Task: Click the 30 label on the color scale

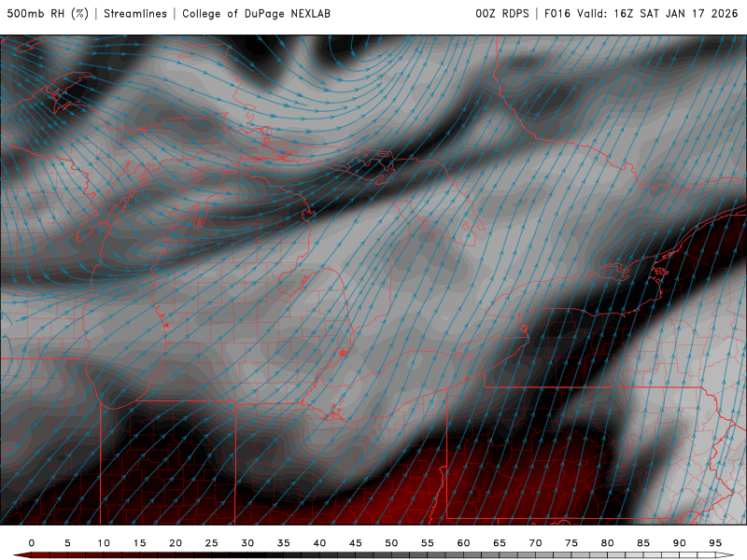Action: (x=247, y=543)
